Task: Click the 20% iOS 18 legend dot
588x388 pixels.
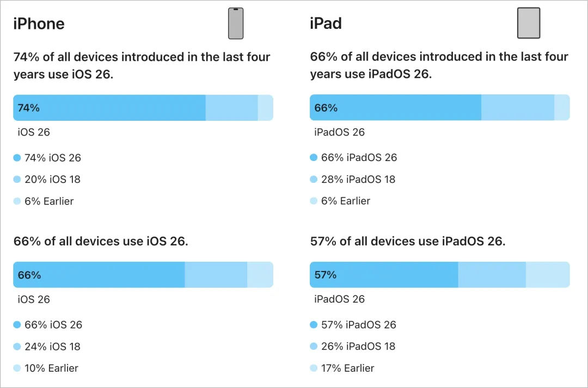Action: pos(17,180)
